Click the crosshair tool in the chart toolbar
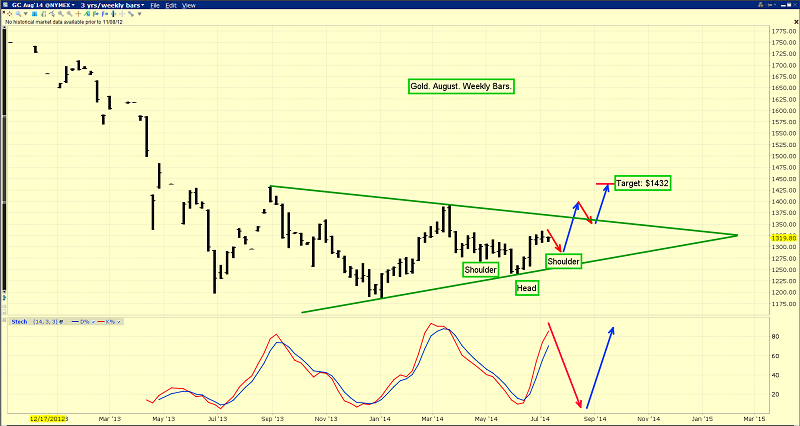 pos(78,13)
